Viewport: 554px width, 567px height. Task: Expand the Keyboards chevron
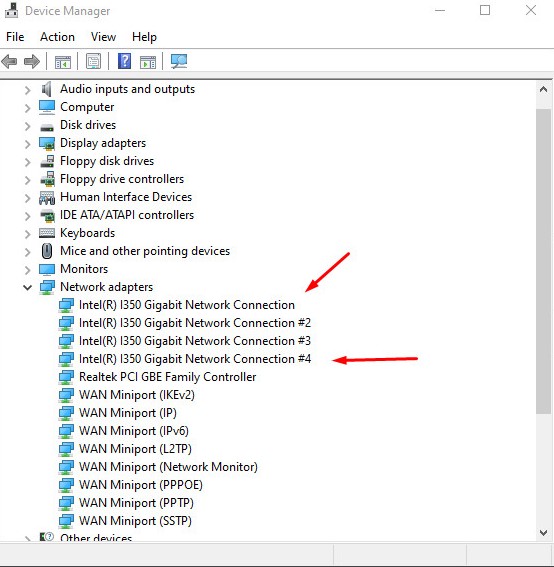pos(27,234)
